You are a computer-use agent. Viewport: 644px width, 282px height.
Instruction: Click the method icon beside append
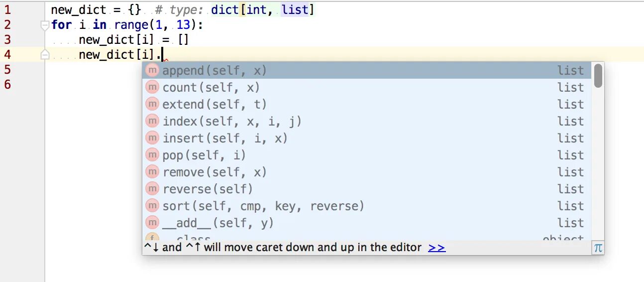pyautogui.click(x=152, y=71)
